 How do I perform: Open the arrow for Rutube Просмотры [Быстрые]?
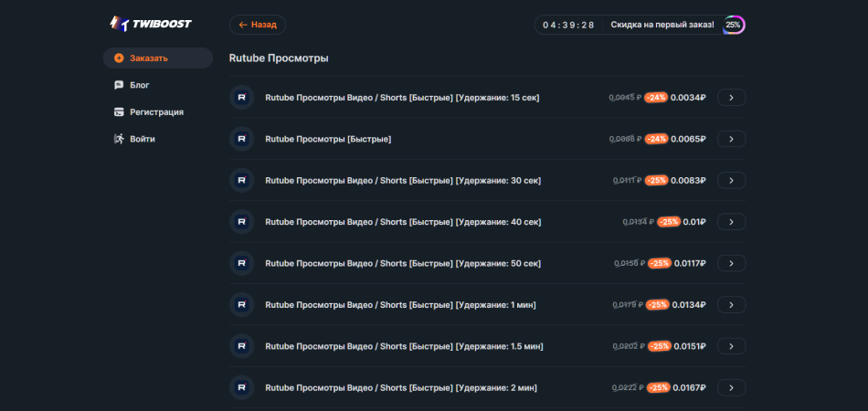pyautogui.click(x=731, y=139)
